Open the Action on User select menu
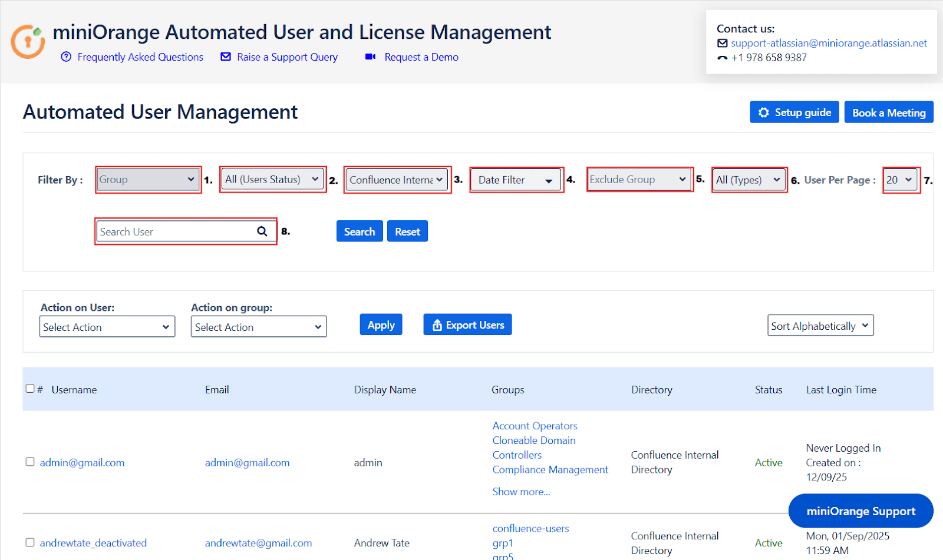This screenshot has height=560, width=943. pos(107,327)
